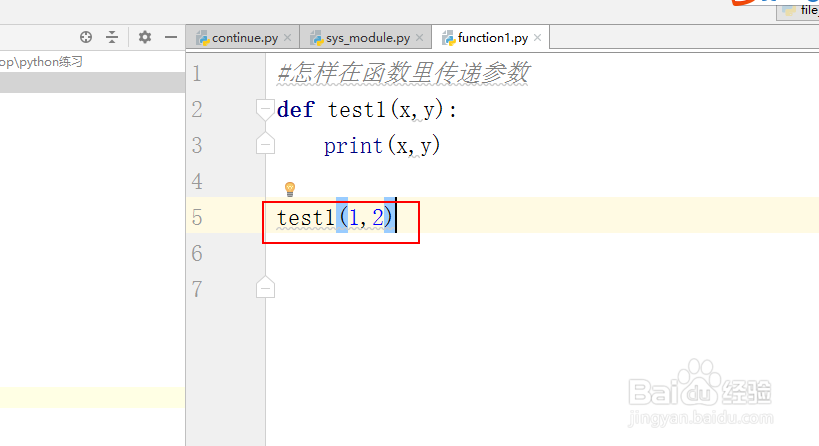Click the locate/scroll from source target icon
Image resolution: width=819 pixels, height=446 pixels.
(86, 37)
